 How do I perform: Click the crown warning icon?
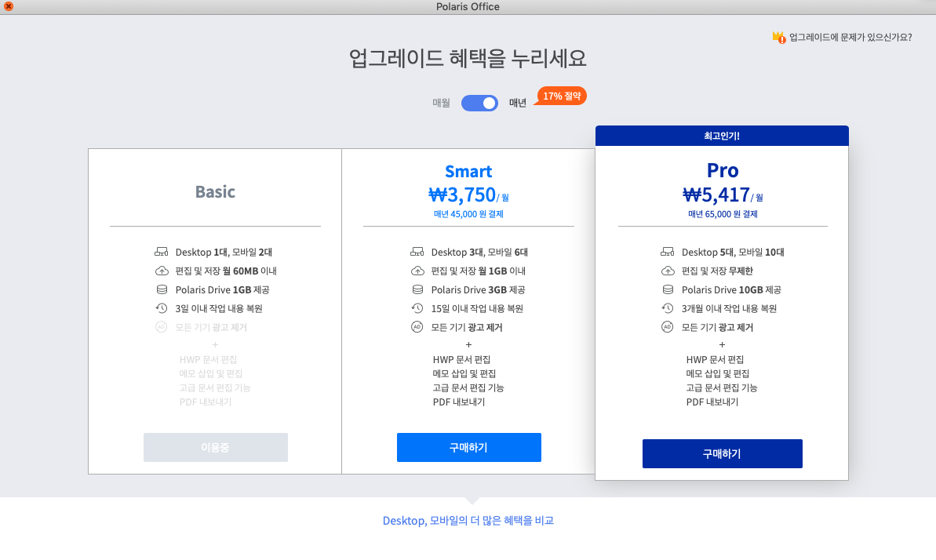coord(778,38)
